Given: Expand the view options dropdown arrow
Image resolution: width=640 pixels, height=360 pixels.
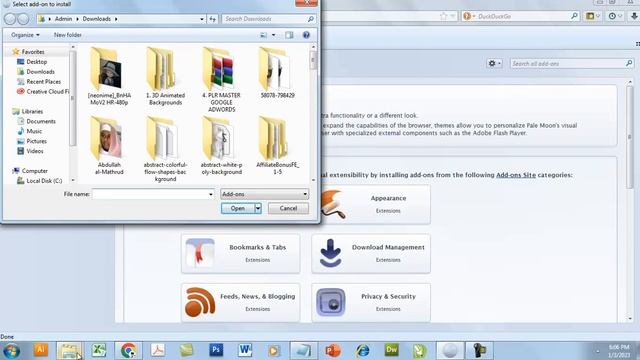Looking at the screenshot, I should (273, 35).
